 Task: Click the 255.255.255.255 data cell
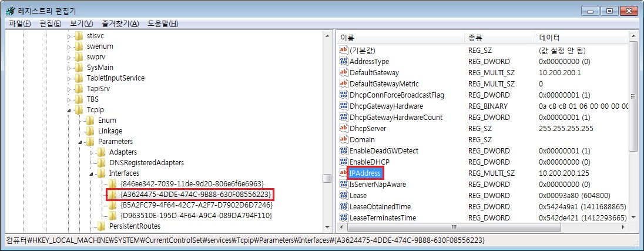[x=566, y=128]
